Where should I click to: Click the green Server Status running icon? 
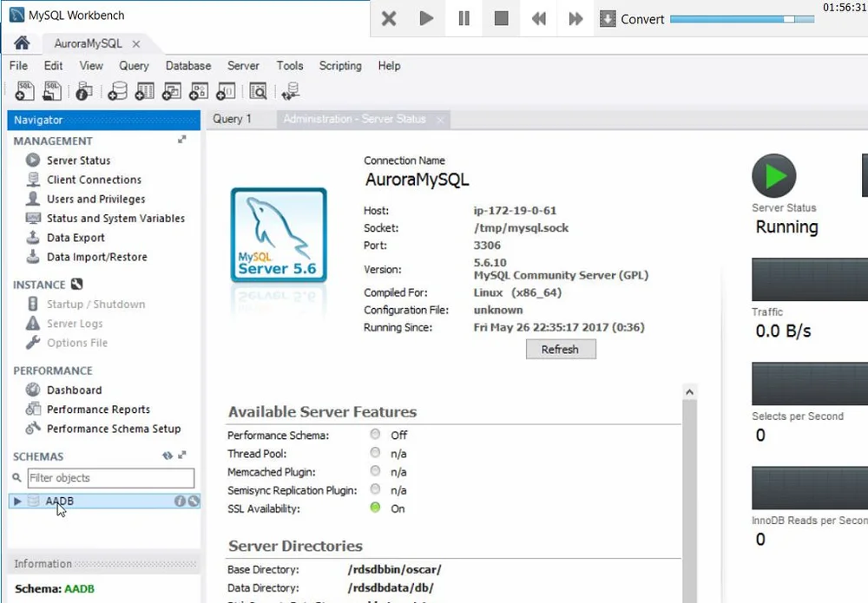pyautogui.click(x=774, y=176)
